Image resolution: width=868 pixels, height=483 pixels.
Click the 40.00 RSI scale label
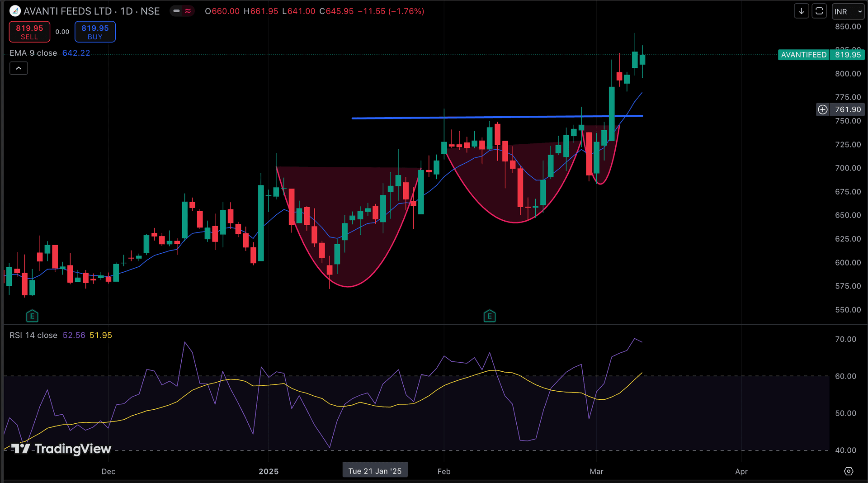[846, 450]
